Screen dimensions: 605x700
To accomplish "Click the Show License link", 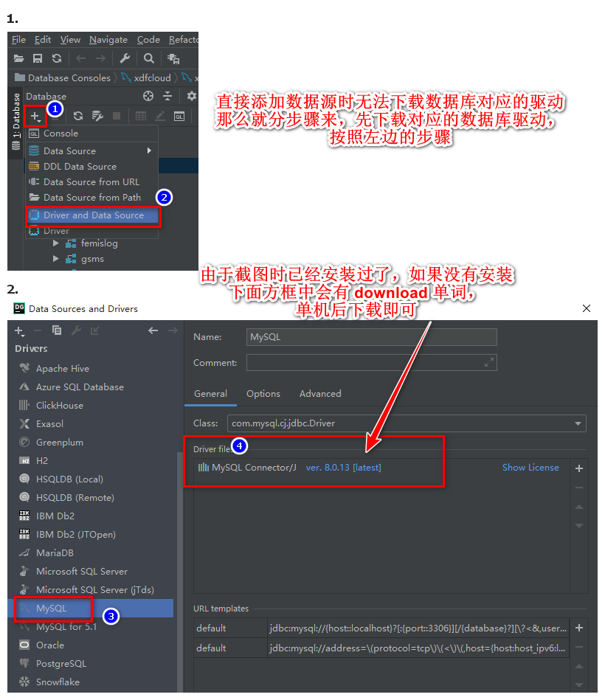I will tap(530, 468).
